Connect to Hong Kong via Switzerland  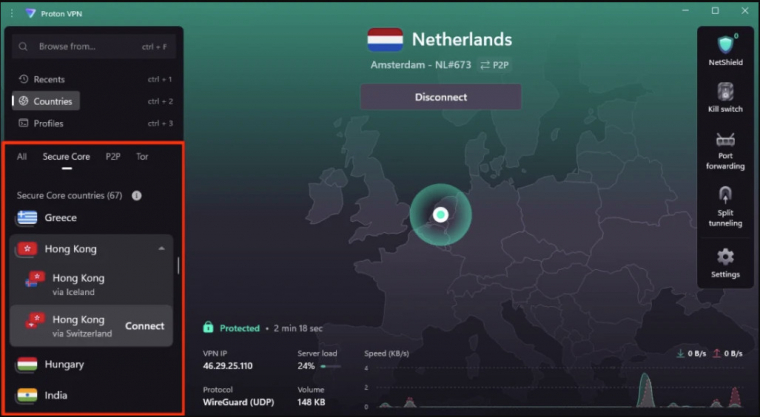144,326
